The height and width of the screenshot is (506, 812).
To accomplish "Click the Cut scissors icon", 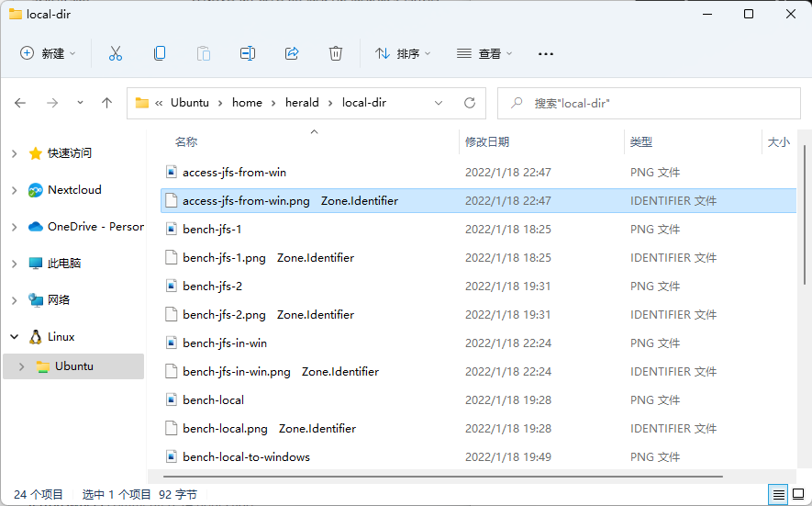I will click(x=115, y=53).
